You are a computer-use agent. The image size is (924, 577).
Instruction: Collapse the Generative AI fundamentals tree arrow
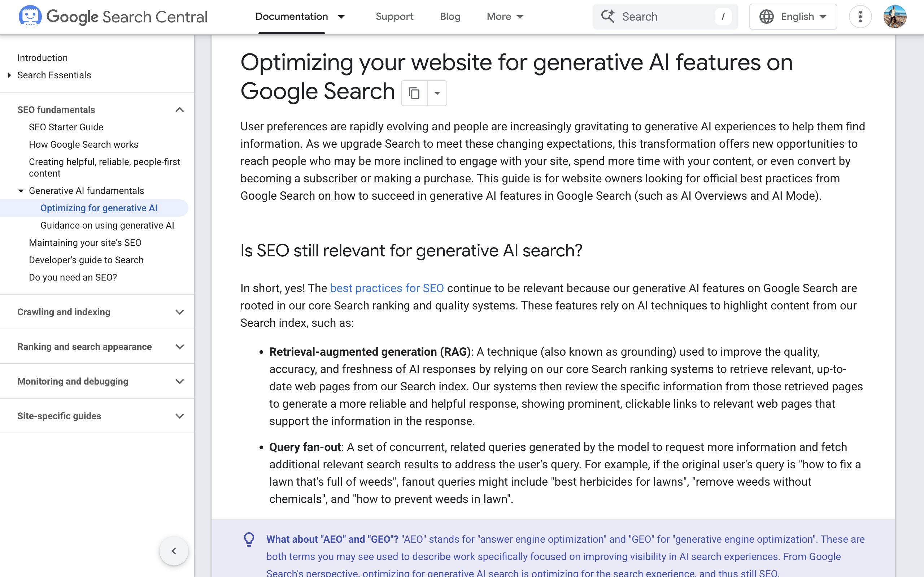[x=21, y=191]
